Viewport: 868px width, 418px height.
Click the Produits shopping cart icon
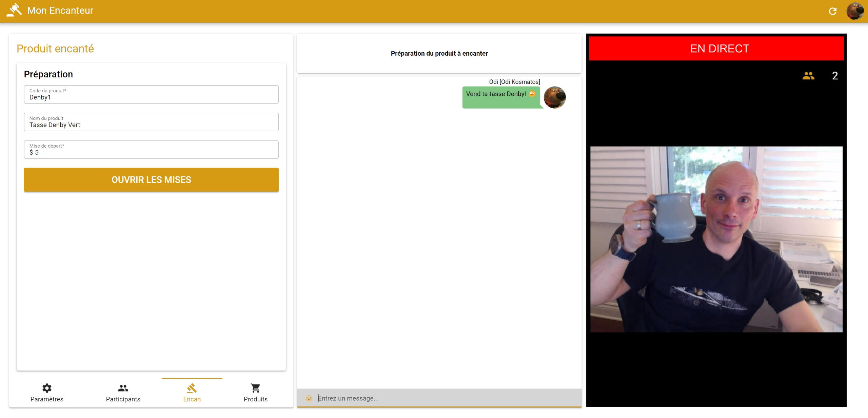pyautogui.click(x=255, y=388)
